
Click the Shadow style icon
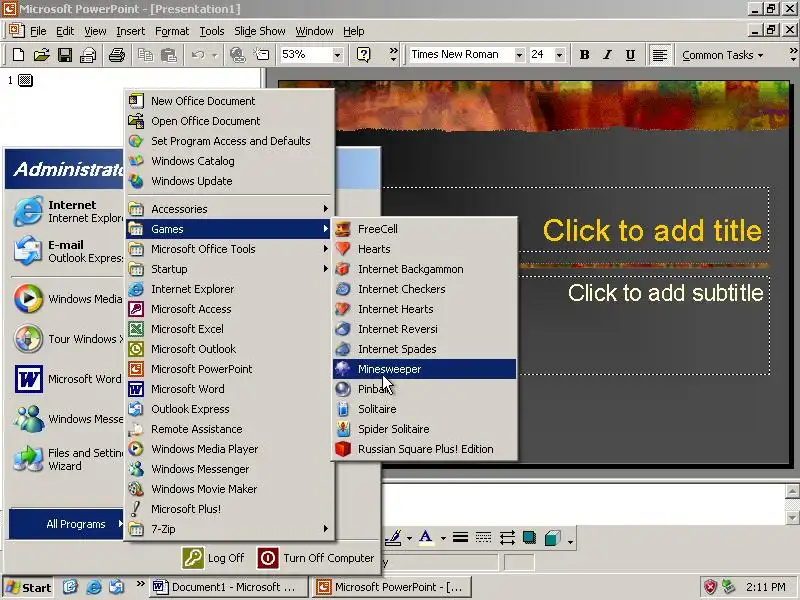pos(530,537)
